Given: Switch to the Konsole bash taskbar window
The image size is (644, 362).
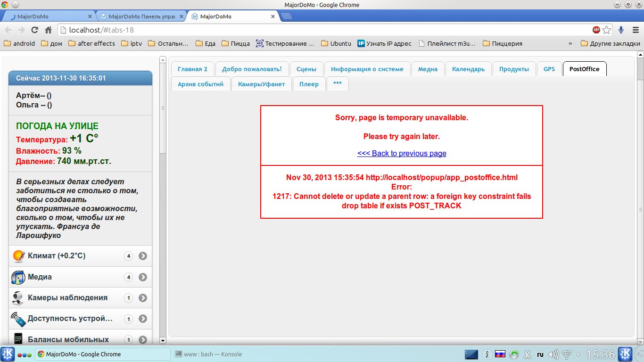Looking at the screenshot, I should (x=208, y=354).
